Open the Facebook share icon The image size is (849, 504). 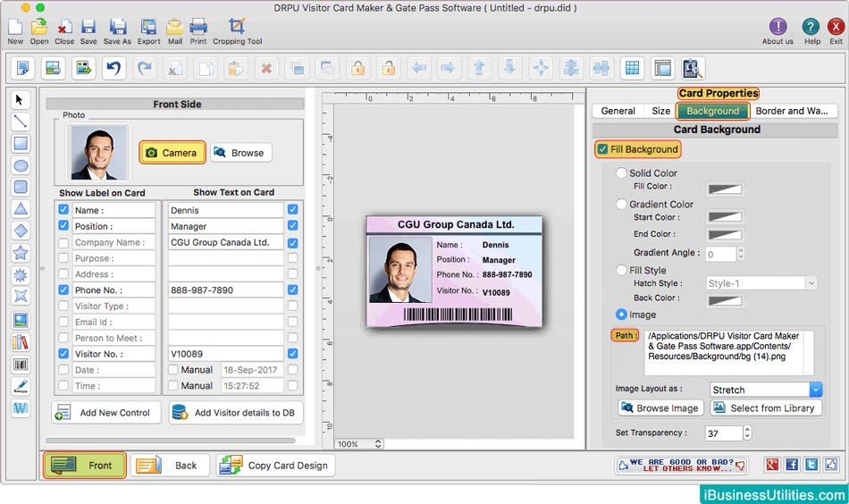coord(792,465)
